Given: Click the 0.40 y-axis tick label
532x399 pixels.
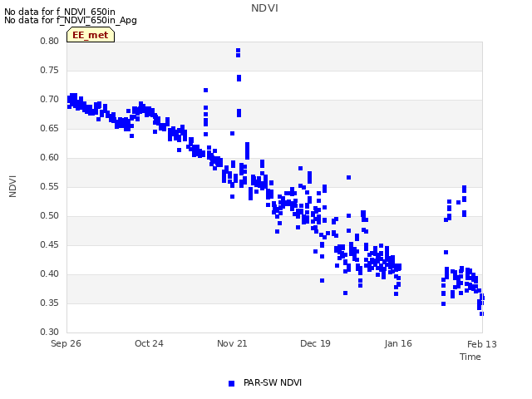Looking at the screenshot, I should click(x=49, y=273).
